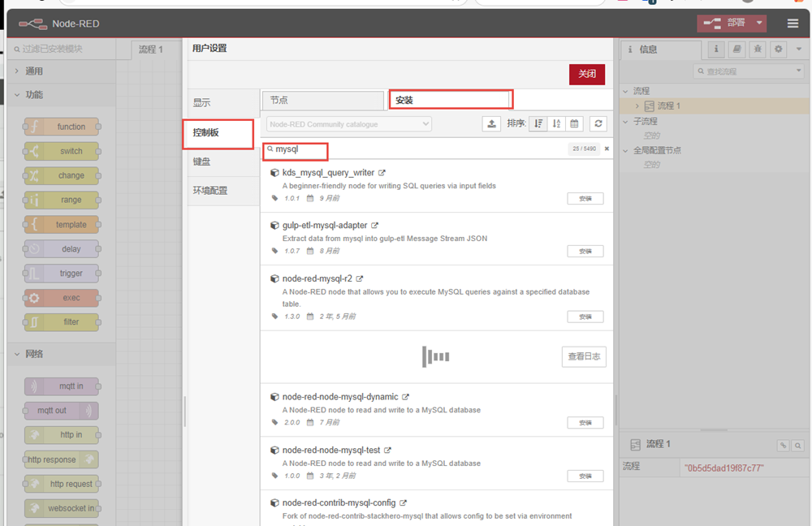Open the deploy options dropdown arrow
Screen dimensions: 812x526
(x=759, y=23)
